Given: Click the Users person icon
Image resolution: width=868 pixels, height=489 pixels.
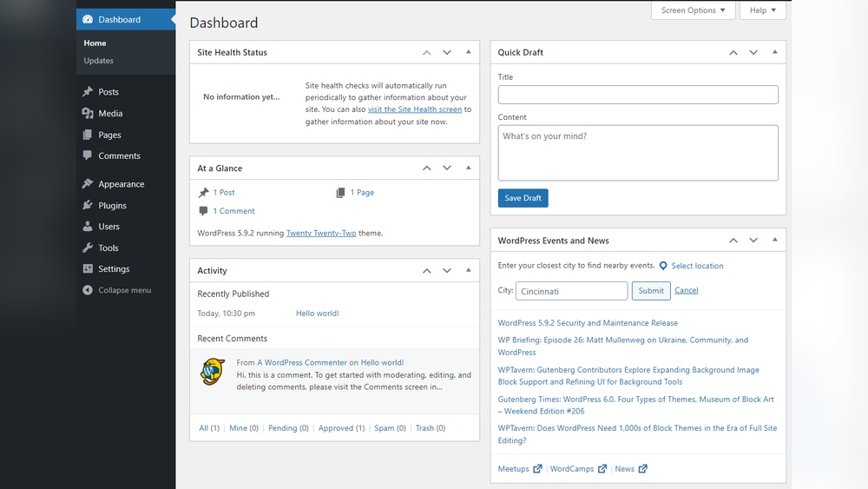Looking at the screenshot, I should 88,226.
